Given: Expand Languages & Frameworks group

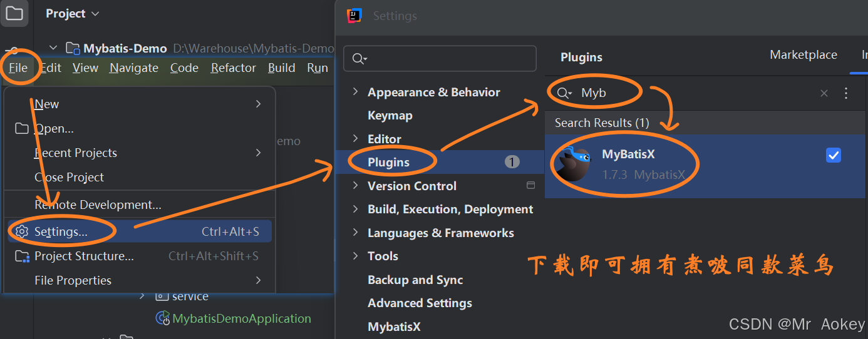Looking at the screenshot, I should (356, 233).
